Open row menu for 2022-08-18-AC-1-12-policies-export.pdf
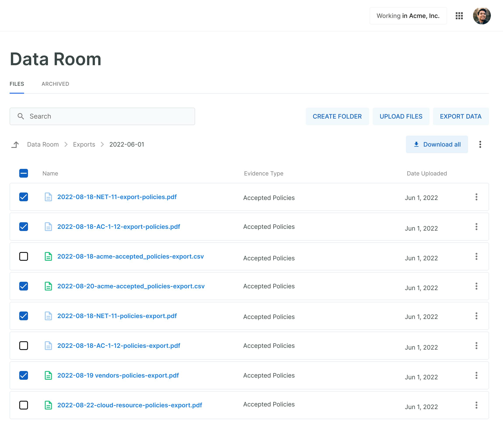The image size is (503, 448). click(476, 346)
